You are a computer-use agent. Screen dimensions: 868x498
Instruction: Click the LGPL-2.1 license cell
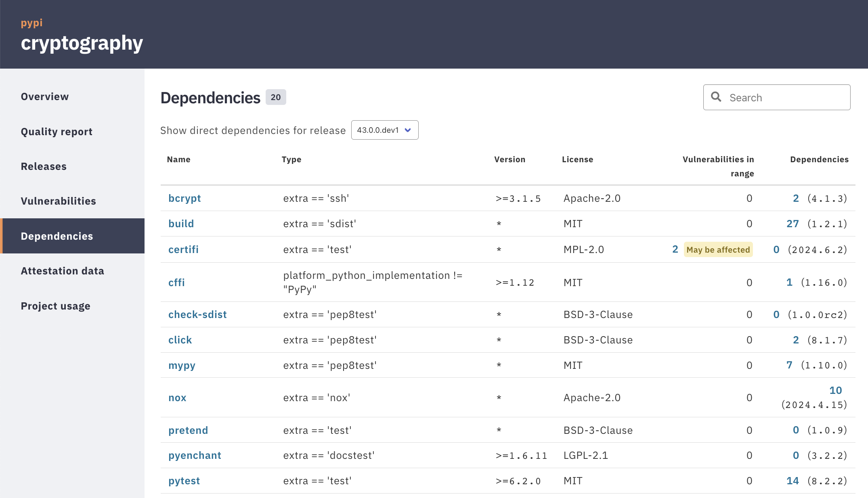click(x=585, y=455)
